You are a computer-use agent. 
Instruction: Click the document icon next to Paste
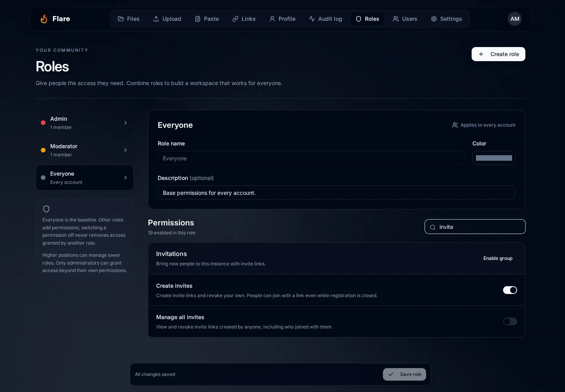pyautogui.click(x=198, y=19)
